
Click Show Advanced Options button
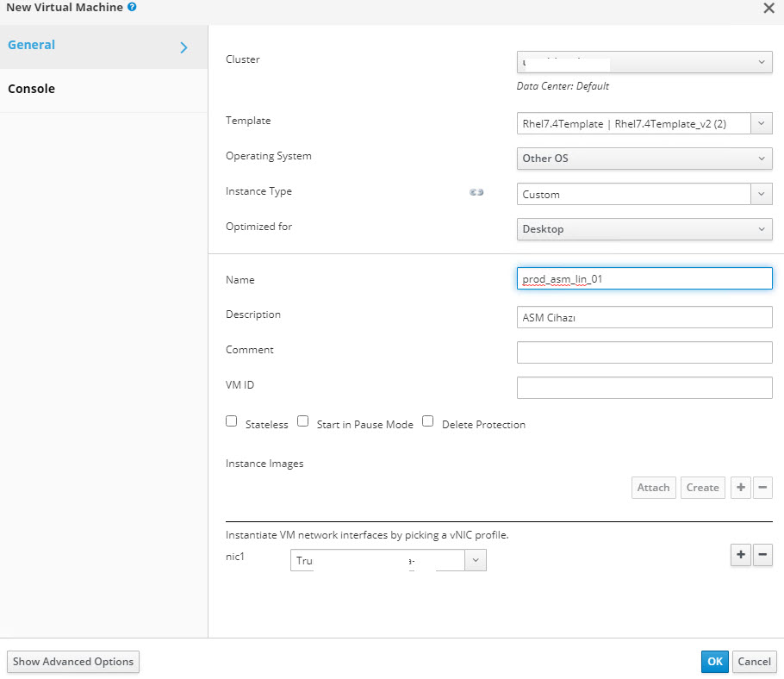[x=73, y=662]
